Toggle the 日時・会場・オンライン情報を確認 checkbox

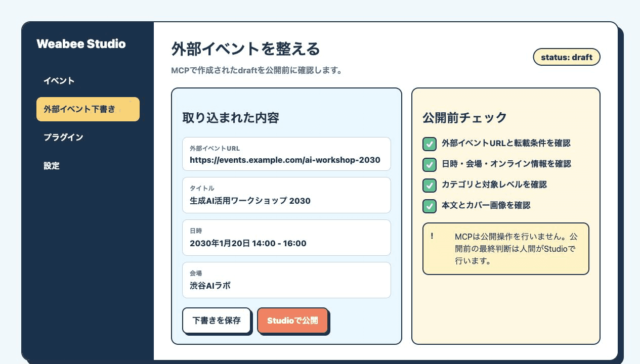[x=430, y=165]
